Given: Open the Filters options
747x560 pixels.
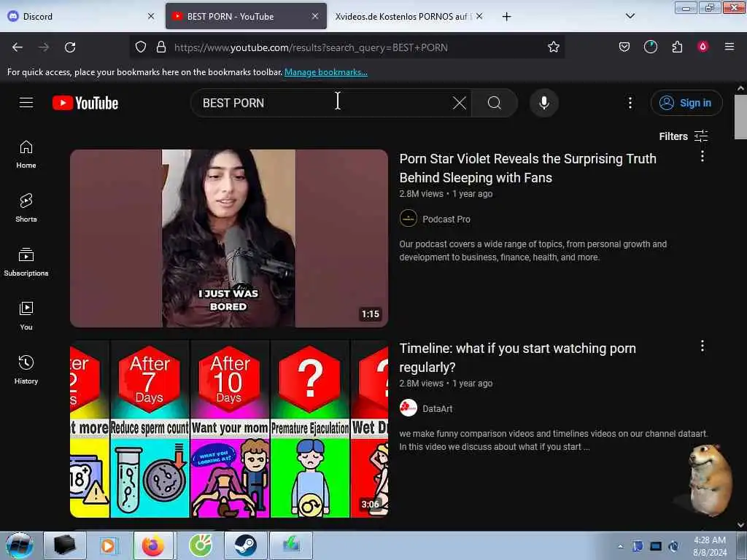Looking at the screenshot, I should point(683,136).
